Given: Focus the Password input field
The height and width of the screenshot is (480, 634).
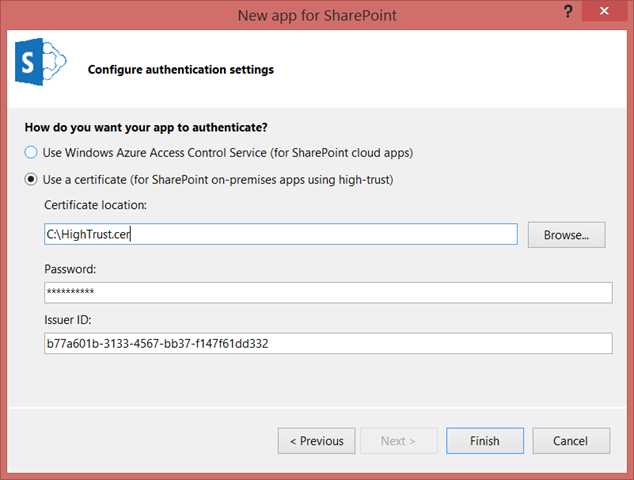Looking at the screenshot, I should (x=328, y=292).
